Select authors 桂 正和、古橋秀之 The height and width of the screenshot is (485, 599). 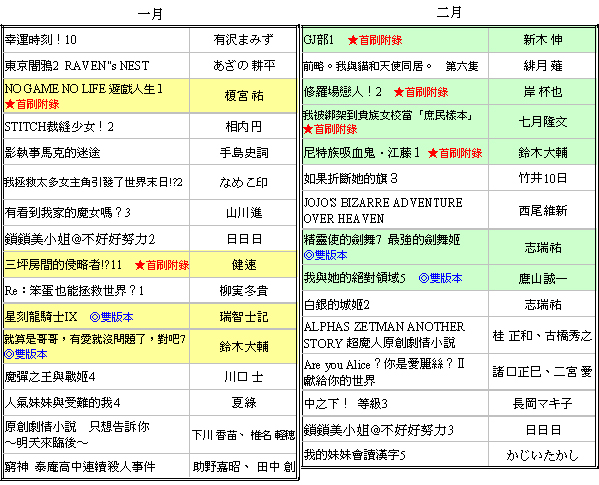click(542, 335)
